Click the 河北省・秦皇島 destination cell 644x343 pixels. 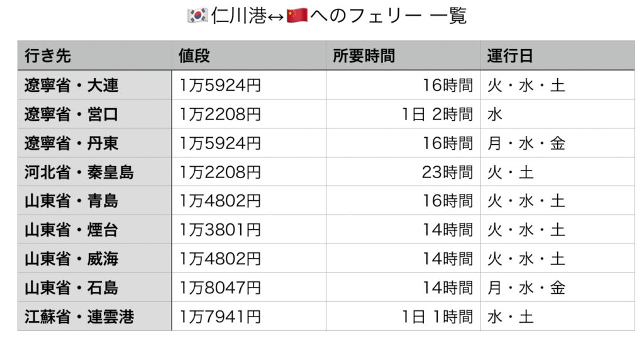tap(95, 172)
